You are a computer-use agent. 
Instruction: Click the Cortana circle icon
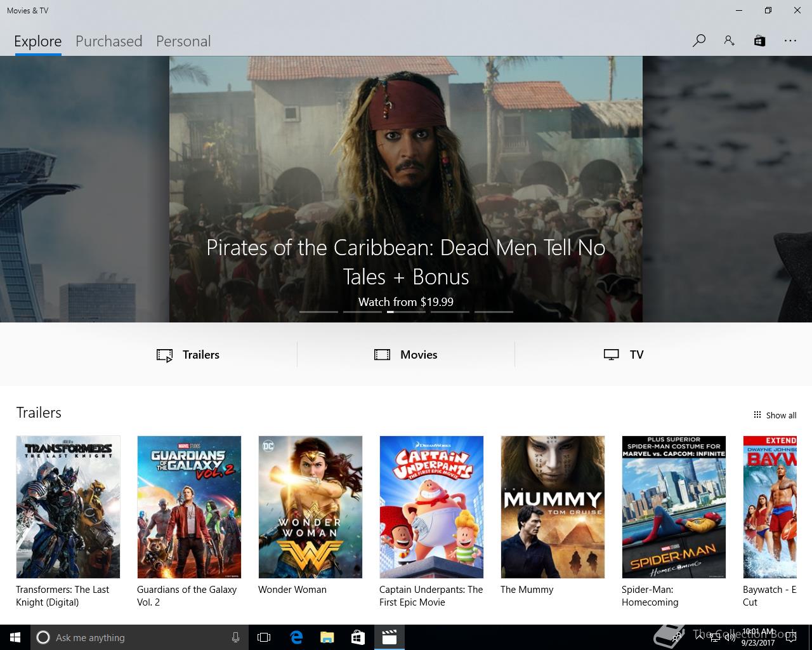point(43,637)
